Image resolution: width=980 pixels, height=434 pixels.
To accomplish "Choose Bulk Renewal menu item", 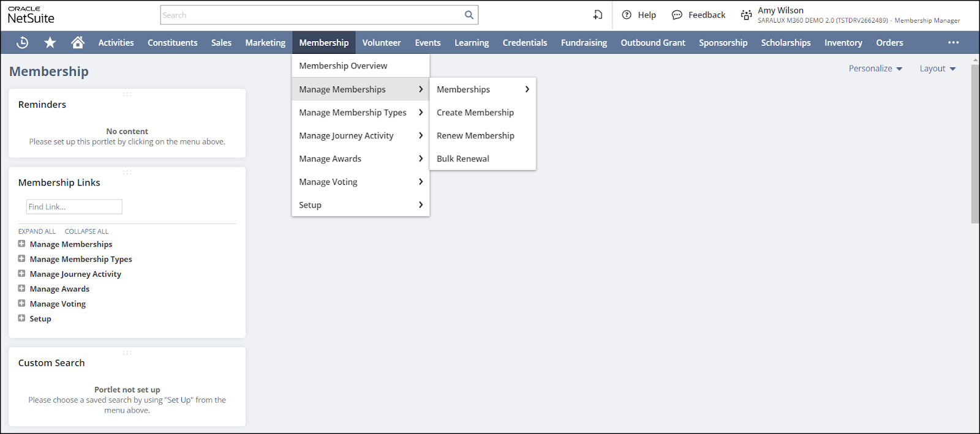I will pos(462,159).
